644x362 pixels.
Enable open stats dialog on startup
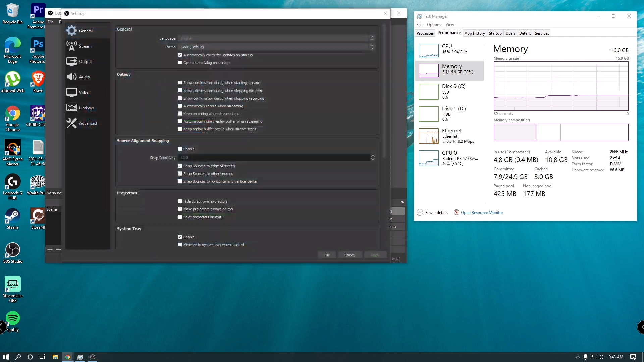(x=180, y=63)
